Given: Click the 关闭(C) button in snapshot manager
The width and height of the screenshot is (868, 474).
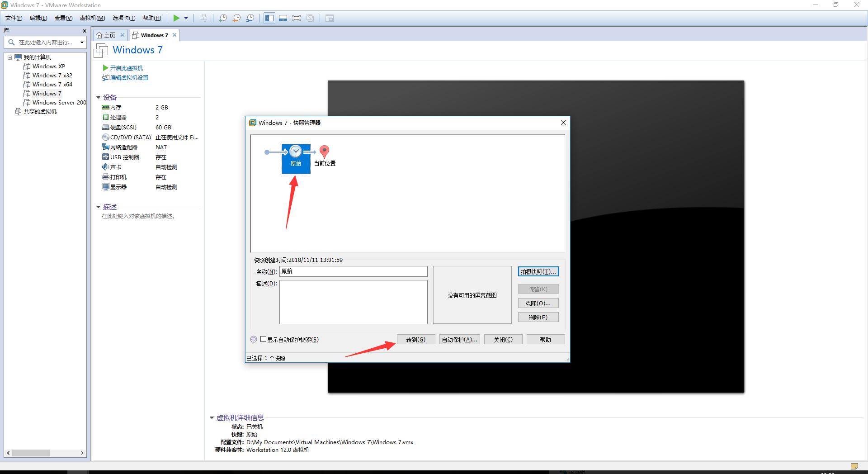Looking at the screenshot, I should click(503, 340).
